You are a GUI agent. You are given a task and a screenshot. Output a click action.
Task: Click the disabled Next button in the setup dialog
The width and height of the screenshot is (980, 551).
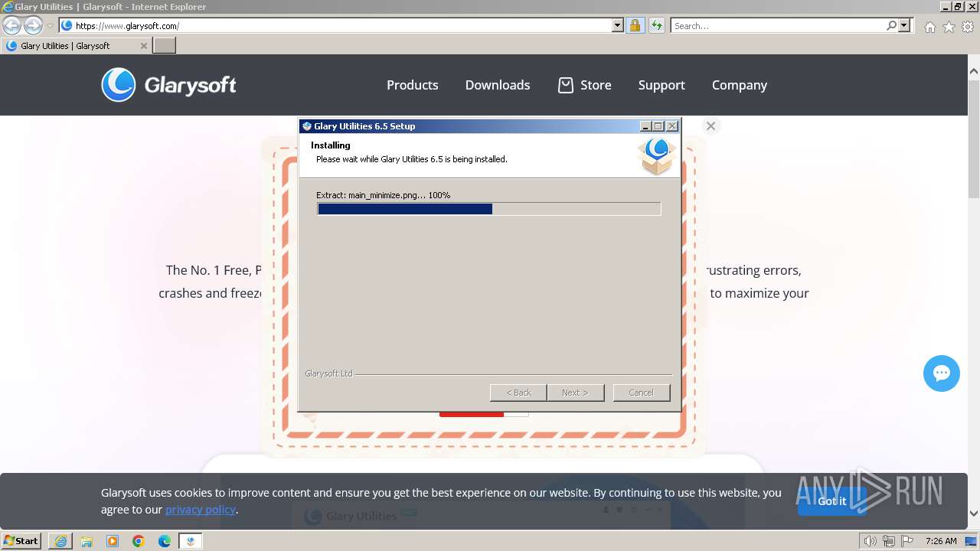(575, 393)
